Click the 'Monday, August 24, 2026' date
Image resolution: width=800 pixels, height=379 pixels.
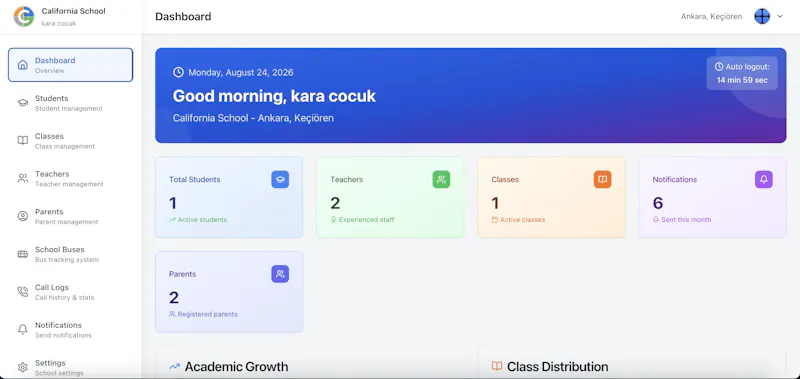241,72
